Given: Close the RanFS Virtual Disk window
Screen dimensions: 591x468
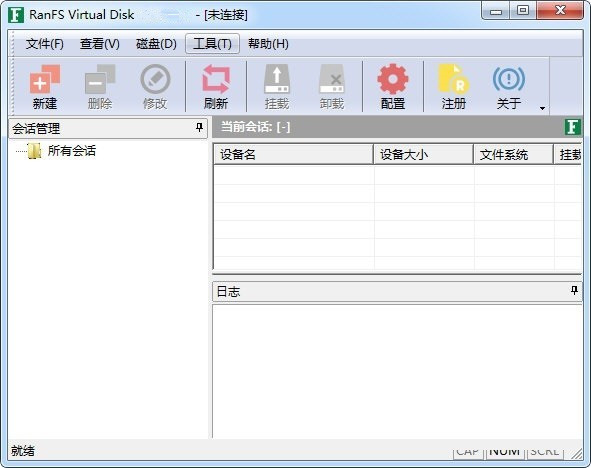Looking at the screenshot, I should (560, 11).
